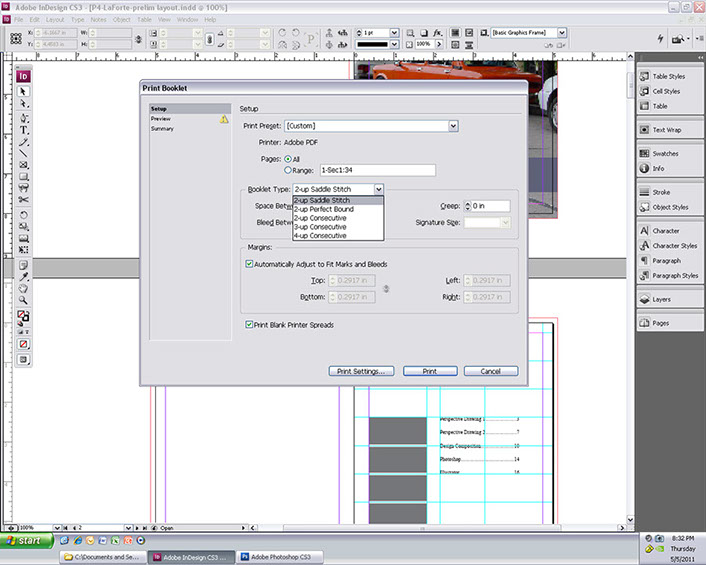Click the Start button on taskbar

(x=27, y=541)
